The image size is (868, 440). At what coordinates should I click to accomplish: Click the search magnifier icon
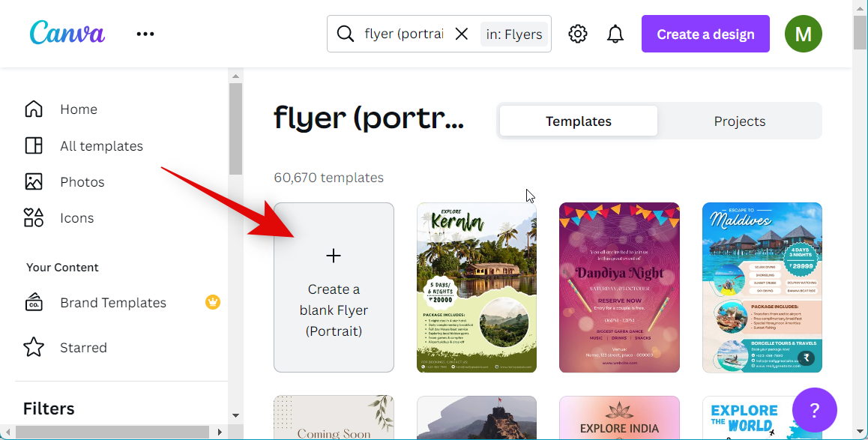[345, 34]
